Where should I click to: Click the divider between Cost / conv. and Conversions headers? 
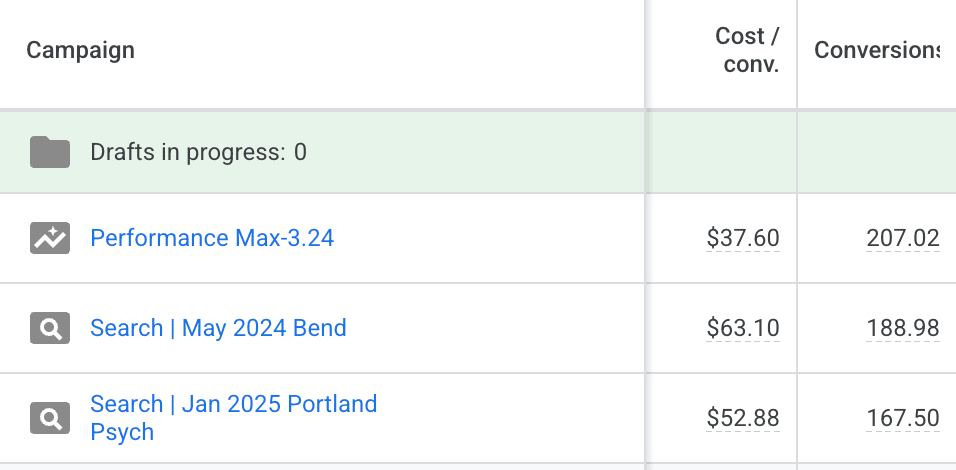coord(797,52)
